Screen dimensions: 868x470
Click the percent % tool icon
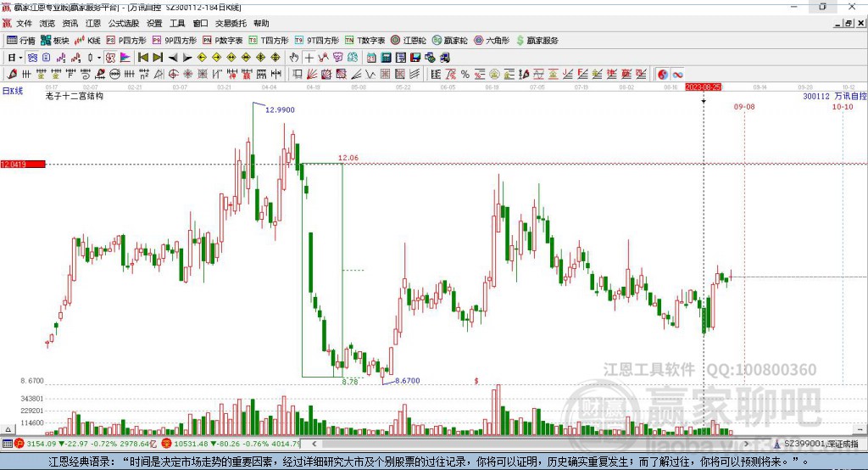(465, 75)
